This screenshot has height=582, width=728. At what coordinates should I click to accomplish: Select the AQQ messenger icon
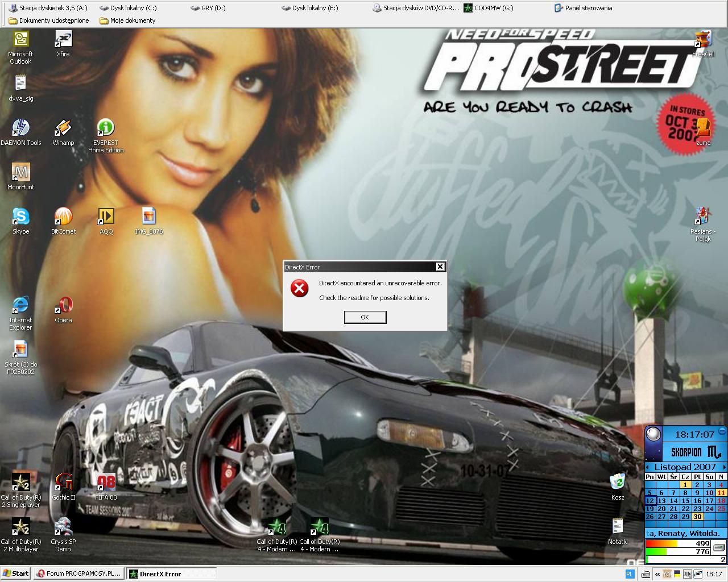click(106, 222)
